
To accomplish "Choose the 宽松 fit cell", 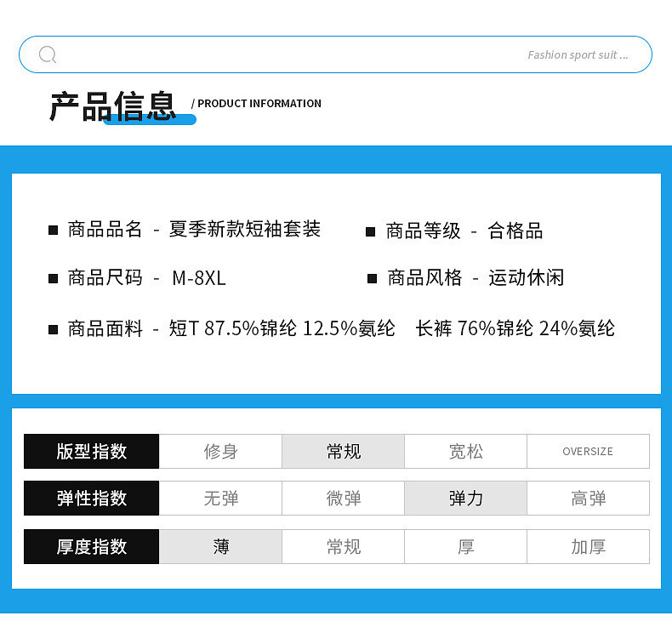I will 466,451.
